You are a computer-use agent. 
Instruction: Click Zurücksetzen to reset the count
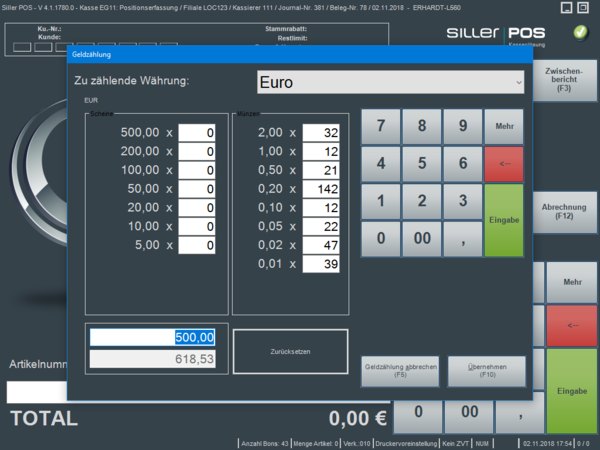[290, 354]
